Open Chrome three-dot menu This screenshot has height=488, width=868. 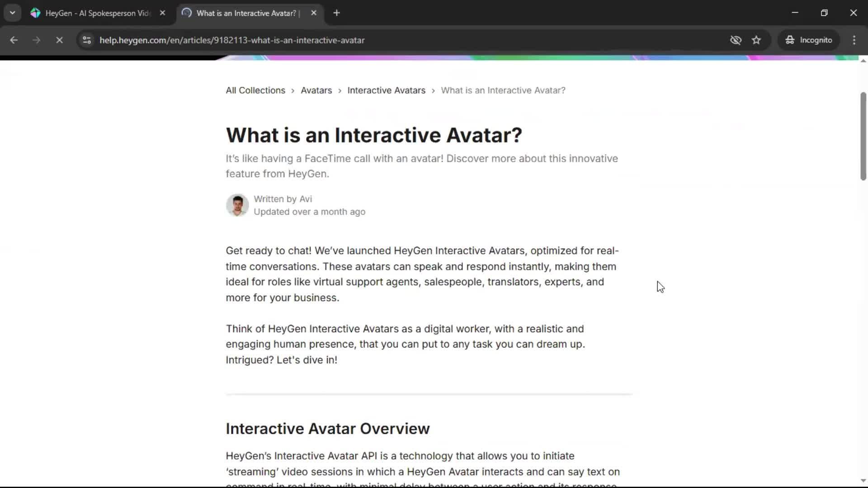(854, 40)
